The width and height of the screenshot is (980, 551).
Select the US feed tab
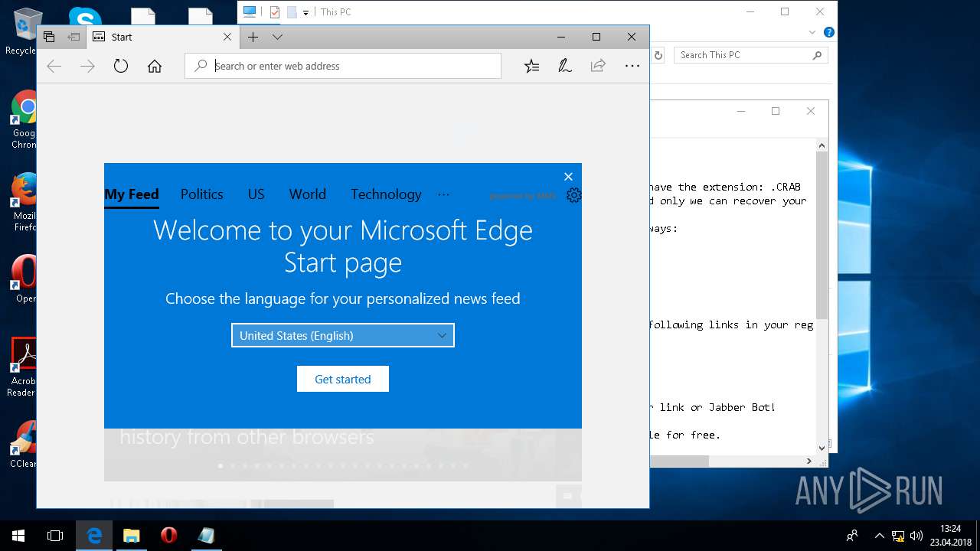pyautogui.click(x=256, y=194)
